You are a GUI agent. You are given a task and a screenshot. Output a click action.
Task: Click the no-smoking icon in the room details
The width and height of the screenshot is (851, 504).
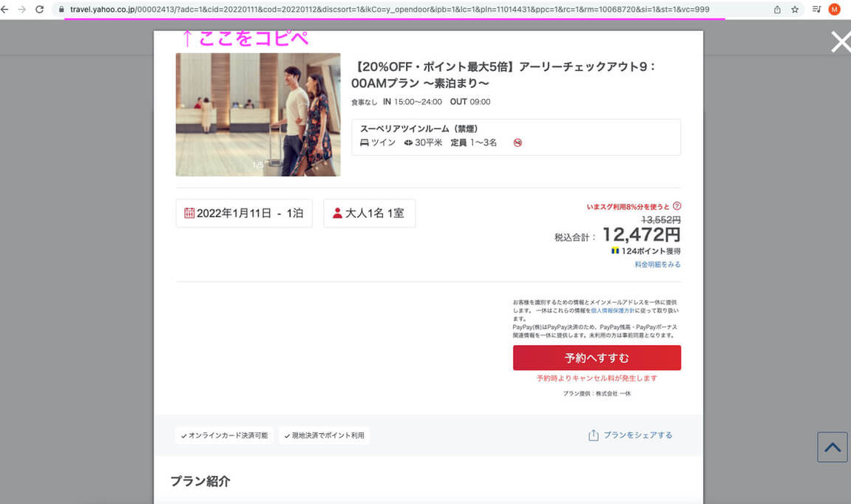click(x=517, y=143)
